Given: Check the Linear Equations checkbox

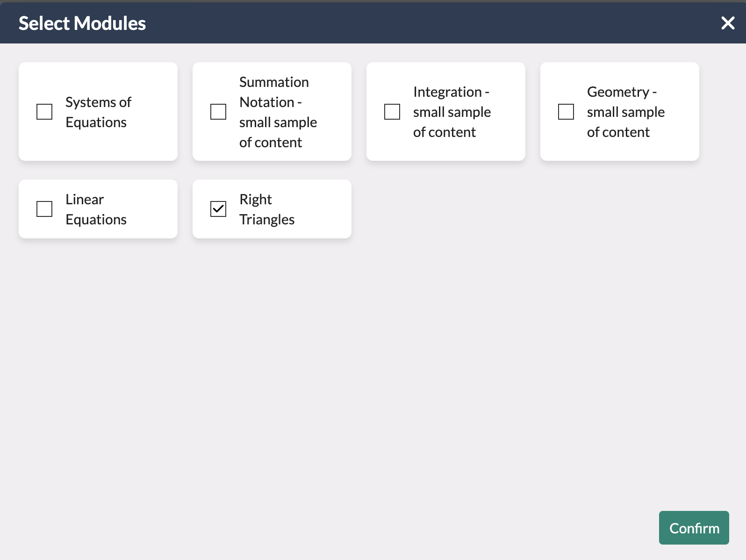Looking at the screenshot, I should [44, 209].
